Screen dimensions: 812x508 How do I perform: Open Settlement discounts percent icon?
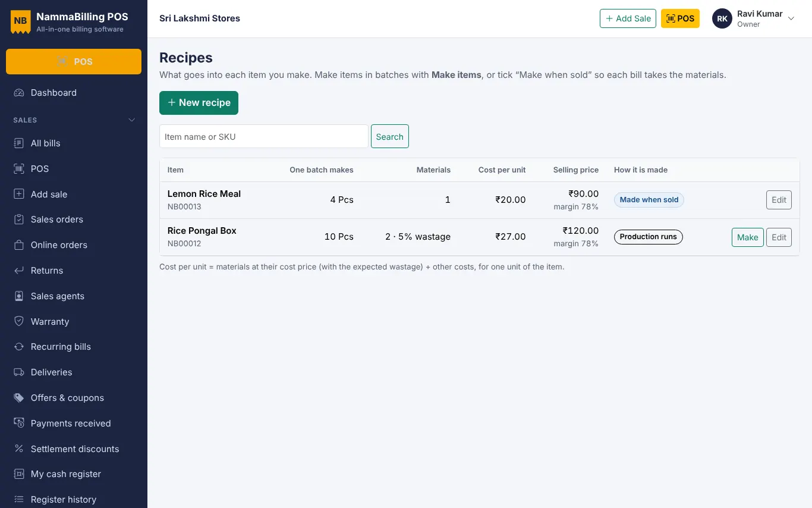pos(19,449)
